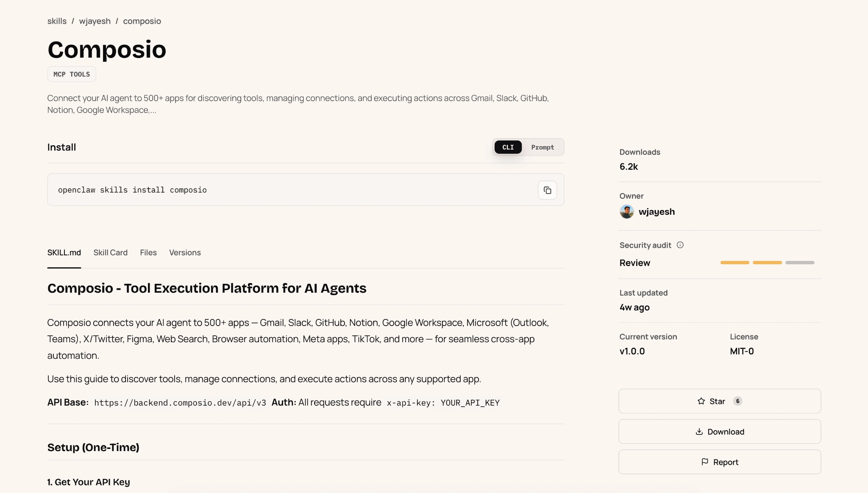Click the star count badge 6
868x493 pixels.
[737, 401]
